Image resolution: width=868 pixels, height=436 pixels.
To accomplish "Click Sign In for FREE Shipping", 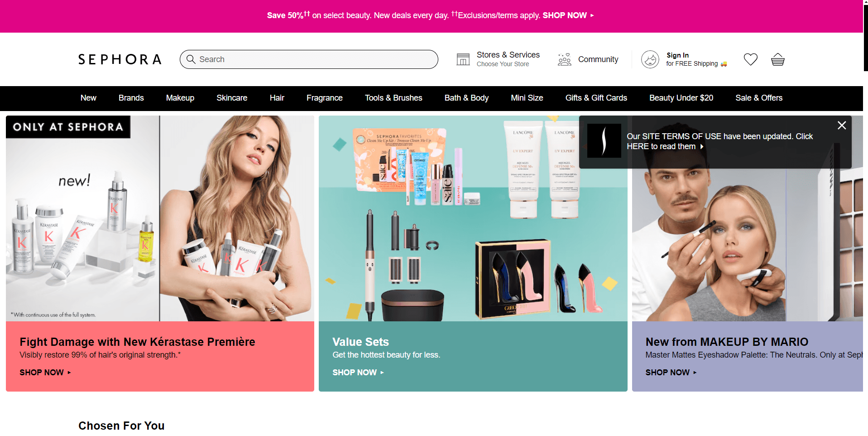I will click(696, 59).
